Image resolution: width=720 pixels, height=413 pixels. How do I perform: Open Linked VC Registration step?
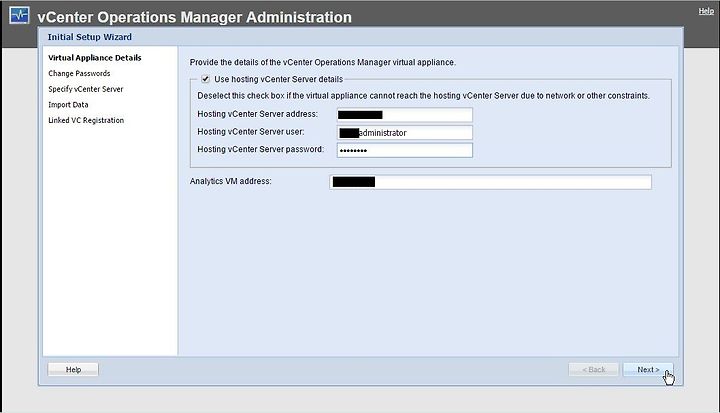[86, 120]
